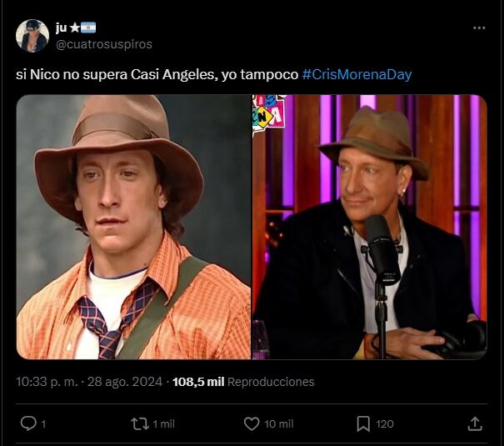Follow the #CrisMorenaDay hashtag link
This screenshot has height=446, width=504.
pyautogui.click(x=357, y=75)
